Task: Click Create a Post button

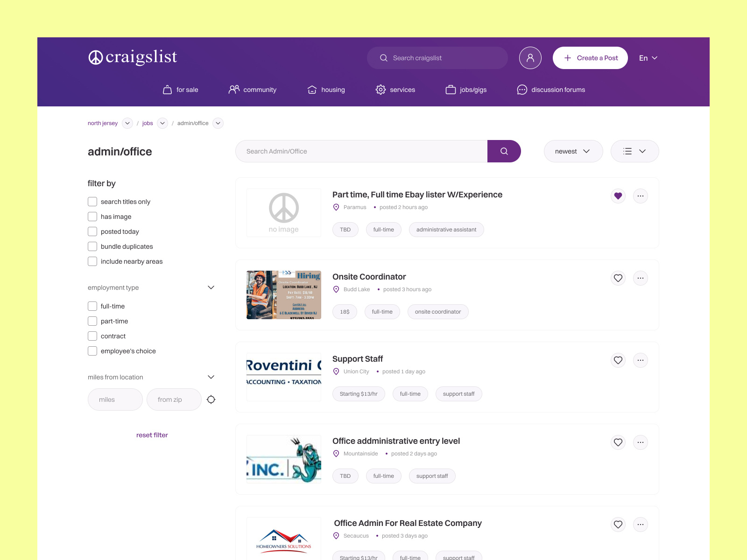Action: click(590, 58)
